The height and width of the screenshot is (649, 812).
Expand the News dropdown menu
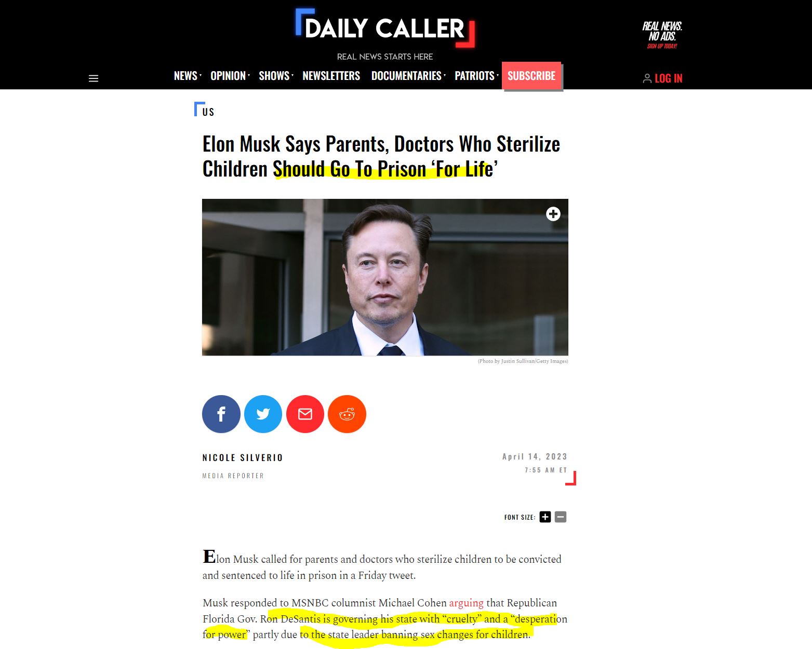click(x=188, y=76)
